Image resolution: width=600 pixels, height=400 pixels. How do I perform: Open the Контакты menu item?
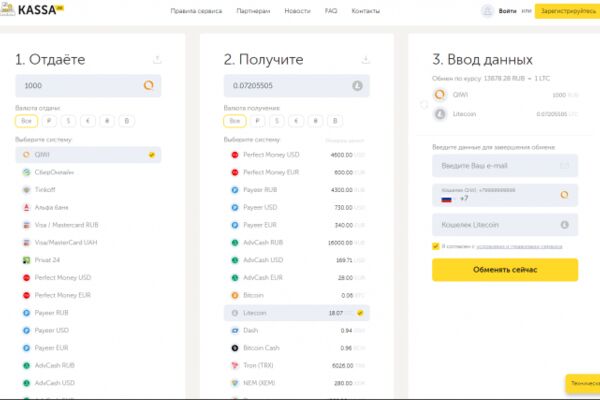[365, 11]
